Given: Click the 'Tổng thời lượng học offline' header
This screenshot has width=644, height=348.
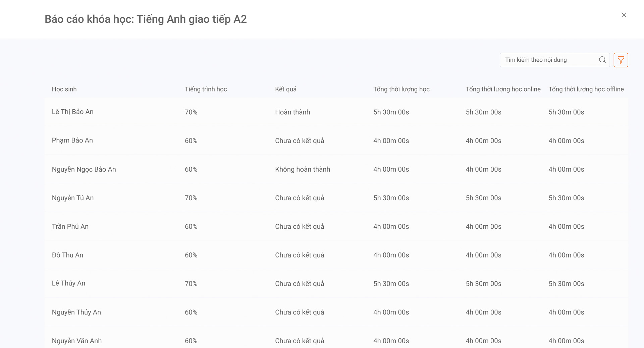Looking at the screenshot, I should 586,89.
